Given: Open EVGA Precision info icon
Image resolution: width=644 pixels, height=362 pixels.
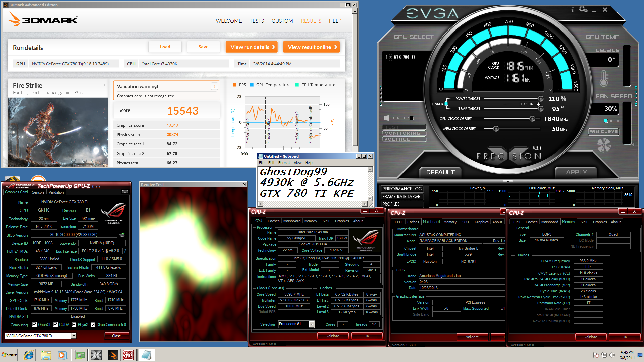Looking at the screenshot, I should 573,10.
